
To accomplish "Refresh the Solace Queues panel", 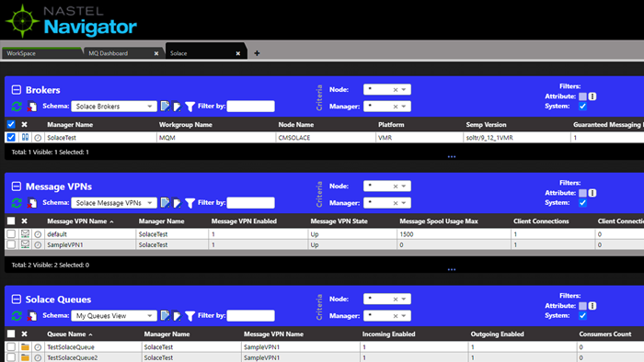I will [17, 316].
